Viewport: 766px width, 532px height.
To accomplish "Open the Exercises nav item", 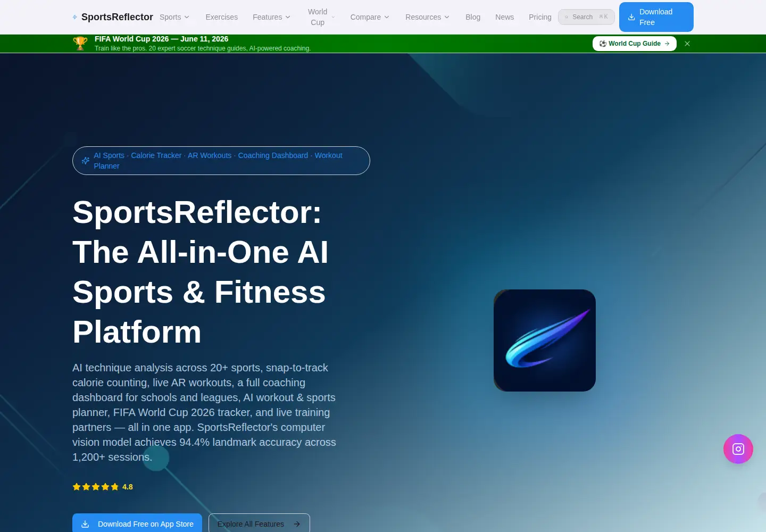I will (x=222, y=17).
